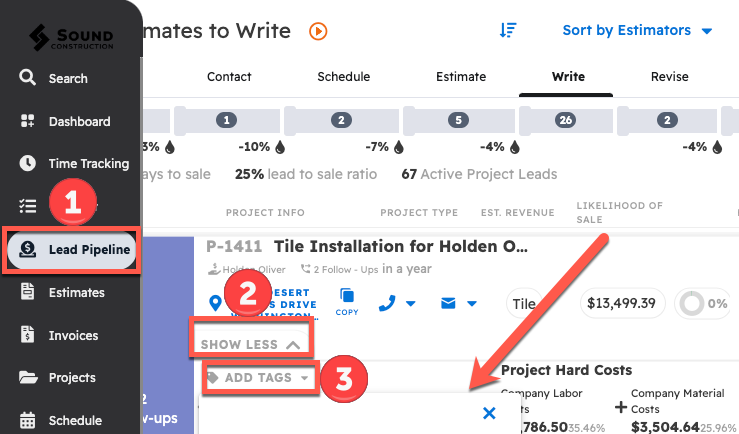This screenshot has width=739, height=434.
Task: Open Search in the sidebar
Action: click(68, 78)
